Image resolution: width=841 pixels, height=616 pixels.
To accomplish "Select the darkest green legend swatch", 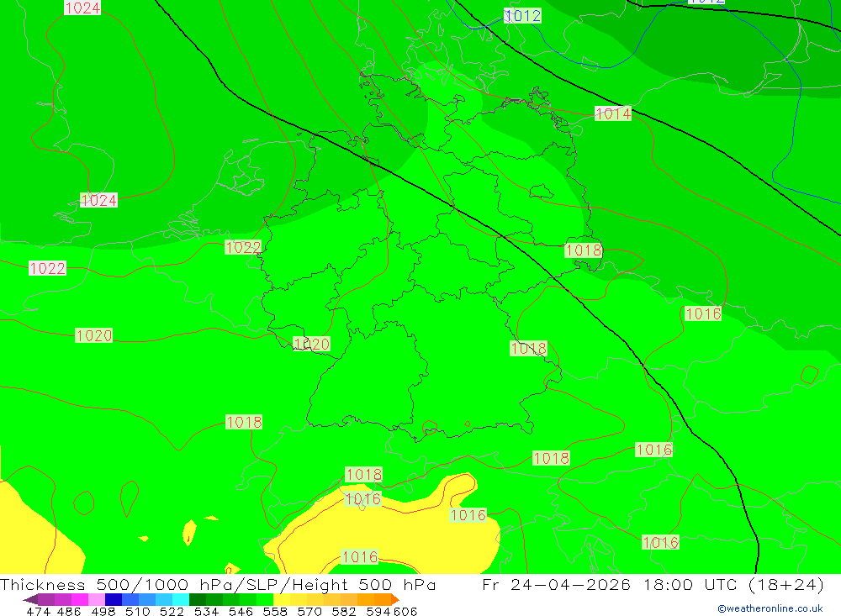I will 198,599.
